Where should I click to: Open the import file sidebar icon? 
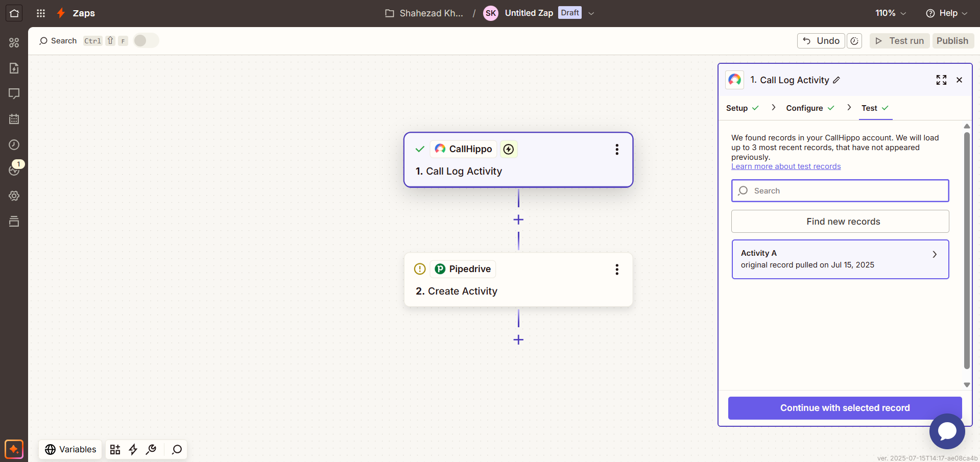point(14,68)
